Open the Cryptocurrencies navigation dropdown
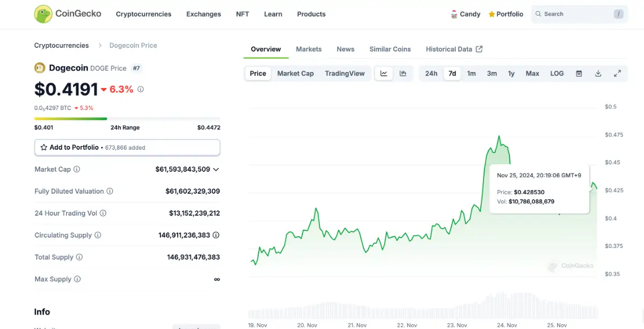The height and width of the screenshot is (329, 644). click(x=143, y=14)
